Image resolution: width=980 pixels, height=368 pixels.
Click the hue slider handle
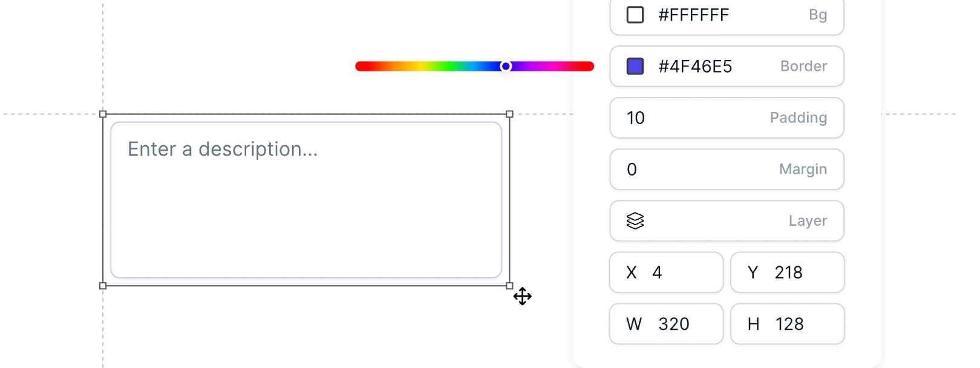[x=506, y=66]
